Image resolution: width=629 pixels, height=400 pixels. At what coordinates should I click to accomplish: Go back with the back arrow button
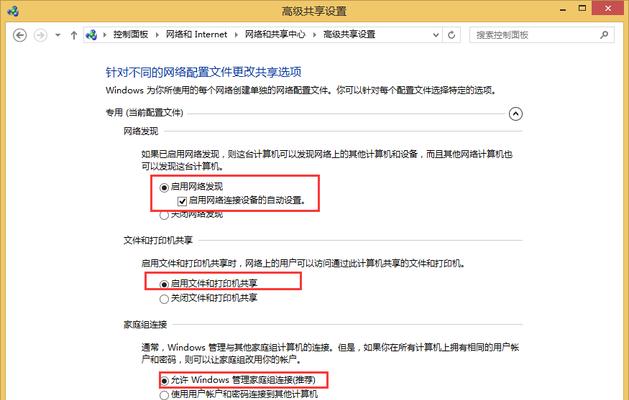(x=20, y=35)
